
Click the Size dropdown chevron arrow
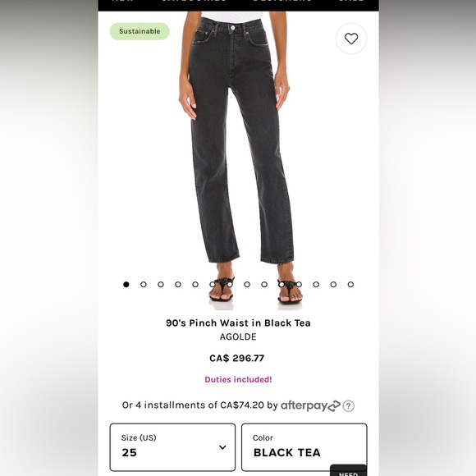tap(222, 447)
